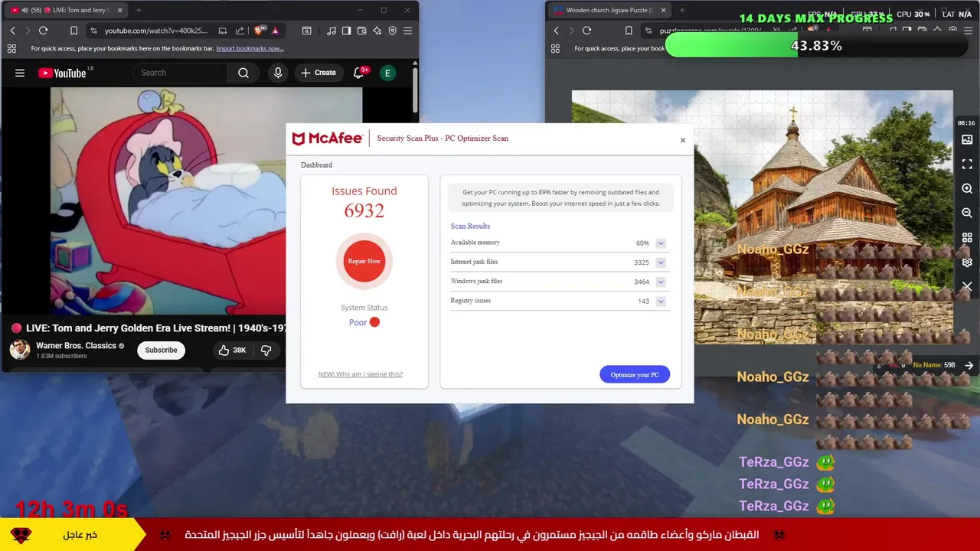
Task: Click the YouTube logo
Action: (62, 73)
